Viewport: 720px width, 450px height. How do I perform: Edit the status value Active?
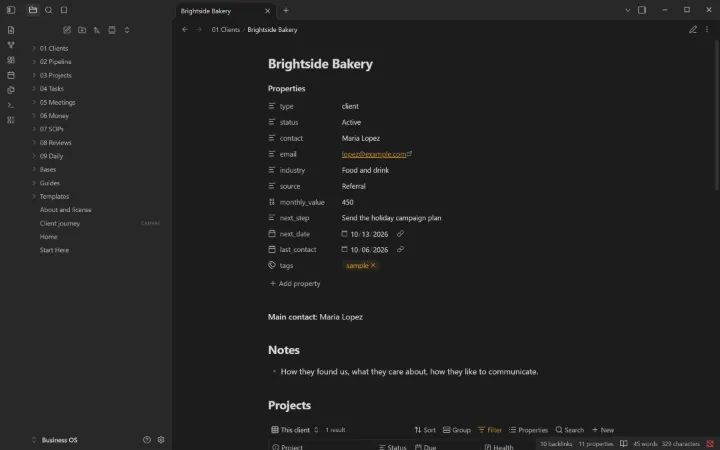pyautogui.click(x=351, y=122)
